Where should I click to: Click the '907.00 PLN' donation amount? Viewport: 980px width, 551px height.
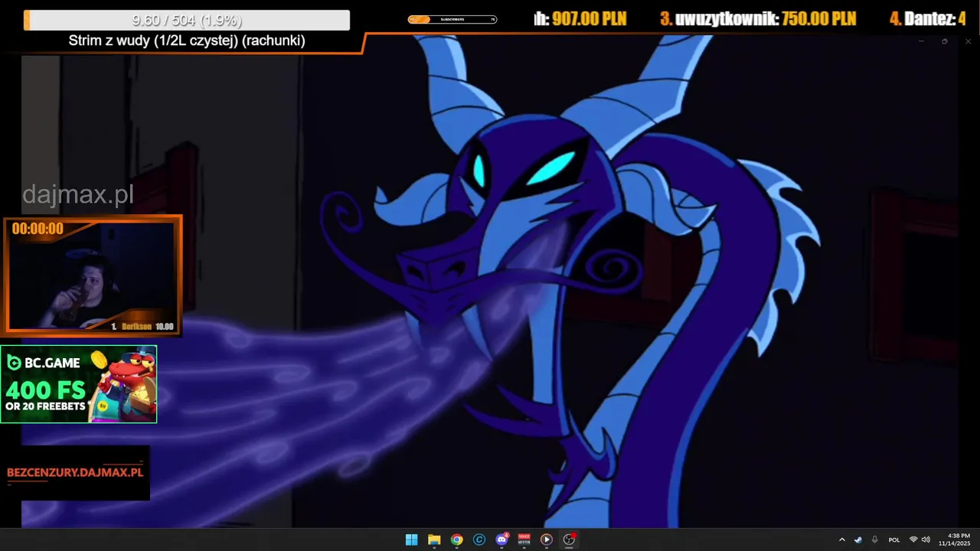pyautogui.click(x=589, y=19)
